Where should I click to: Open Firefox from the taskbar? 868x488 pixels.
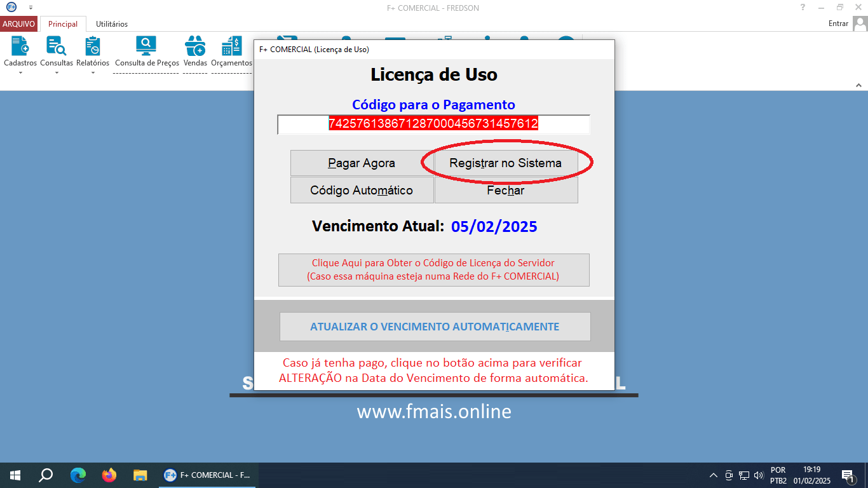point(109,475)
